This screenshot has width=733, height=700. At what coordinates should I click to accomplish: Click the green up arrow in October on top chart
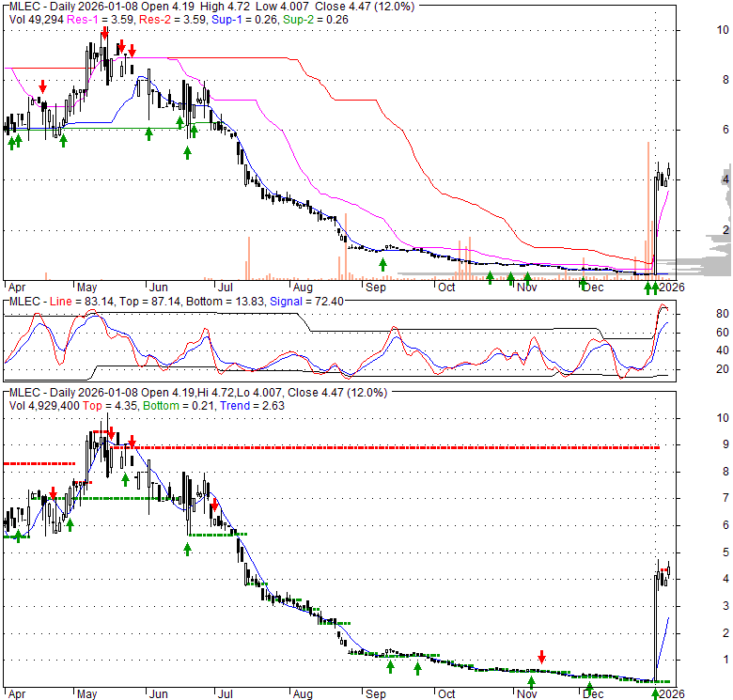point(490,278)
